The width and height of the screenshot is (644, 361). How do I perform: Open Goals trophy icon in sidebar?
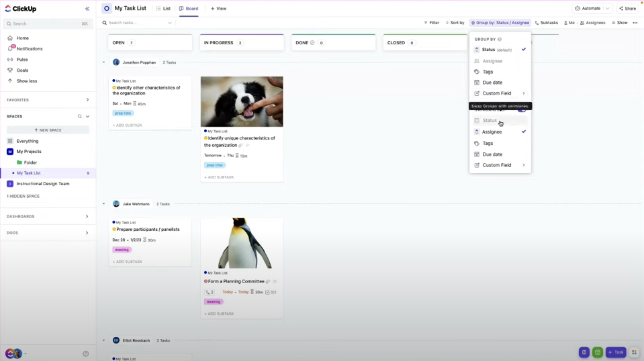10,70
